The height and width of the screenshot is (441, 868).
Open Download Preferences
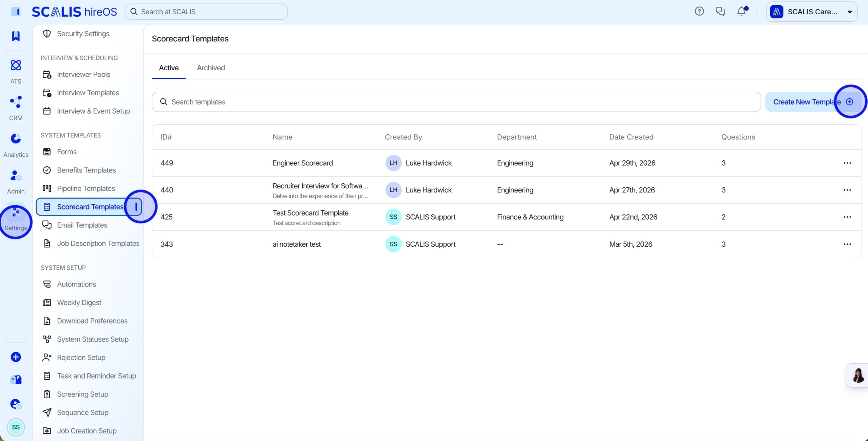[x=92, y=321]
